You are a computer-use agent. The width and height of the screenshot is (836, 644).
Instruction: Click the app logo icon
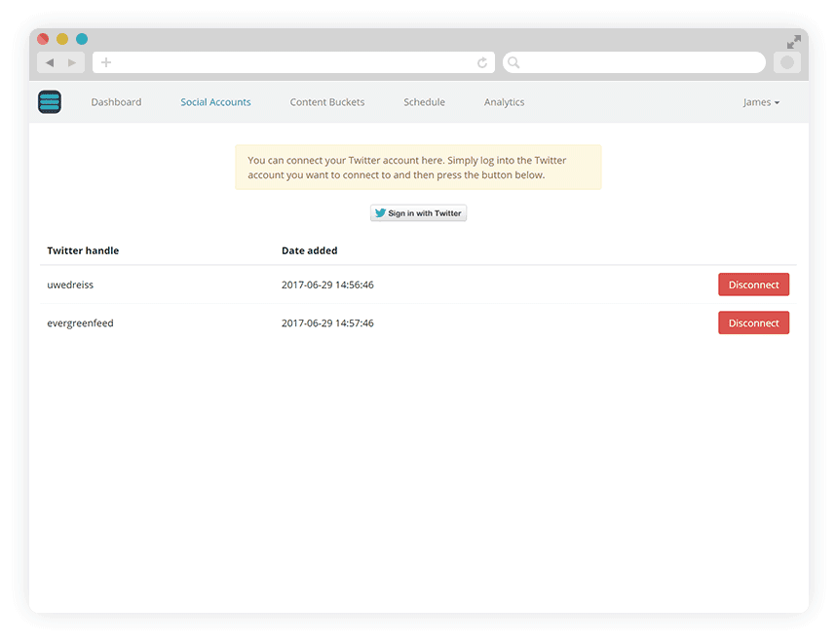point(50,102)
